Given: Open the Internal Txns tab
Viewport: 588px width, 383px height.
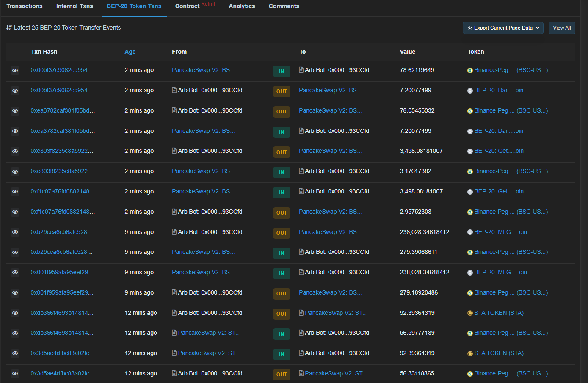Looking at the screenshot, I should (75, 6).
